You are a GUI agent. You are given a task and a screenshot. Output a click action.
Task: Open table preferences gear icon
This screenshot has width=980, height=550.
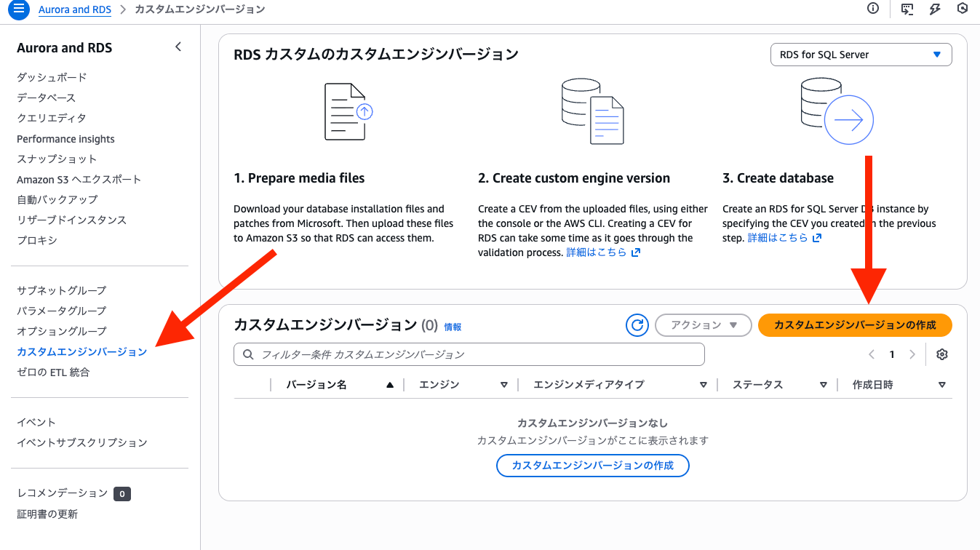pos(942,354)
